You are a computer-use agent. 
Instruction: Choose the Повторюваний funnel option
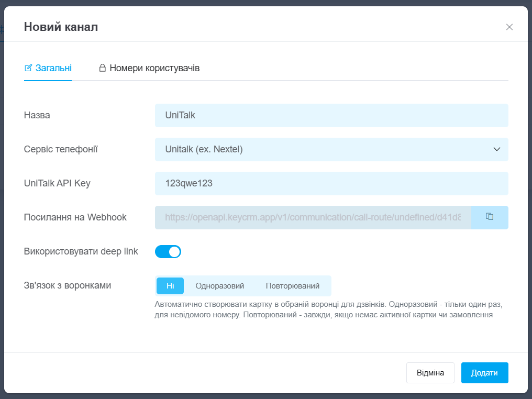[292, 286]
